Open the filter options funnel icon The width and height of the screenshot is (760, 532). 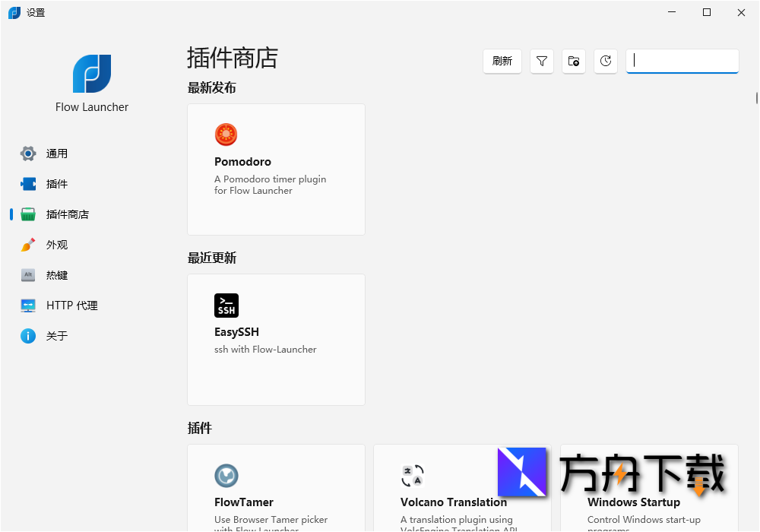(x=541, y=61)
